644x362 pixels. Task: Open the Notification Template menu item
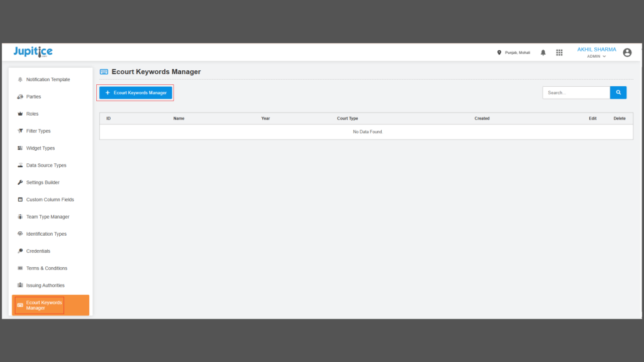pos(48,80)
